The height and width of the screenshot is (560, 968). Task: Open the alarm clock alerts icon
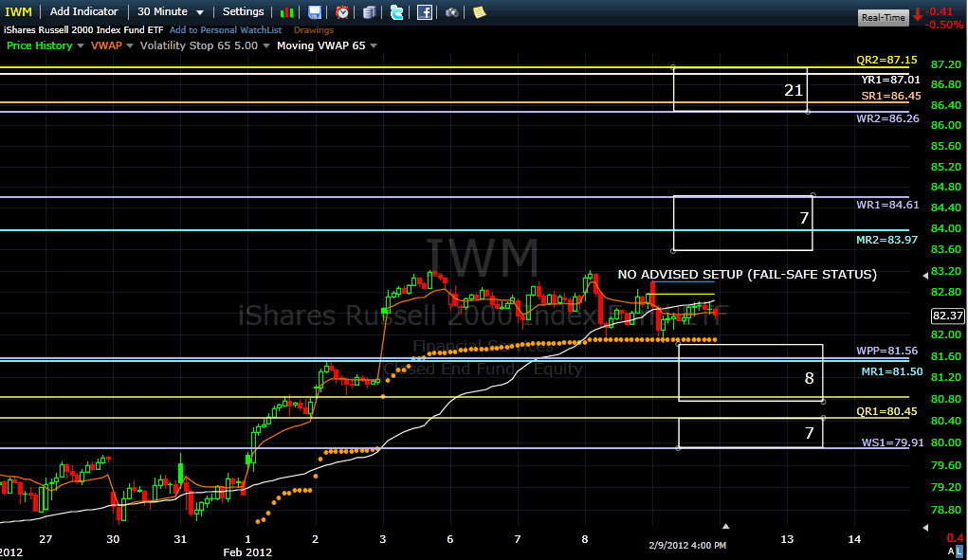pos(342,12)
